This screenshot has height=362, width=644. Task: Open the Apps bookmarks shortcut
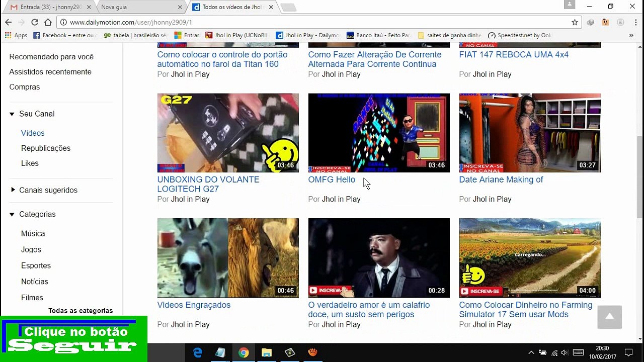pyautogui.click(x=16, y=35)
